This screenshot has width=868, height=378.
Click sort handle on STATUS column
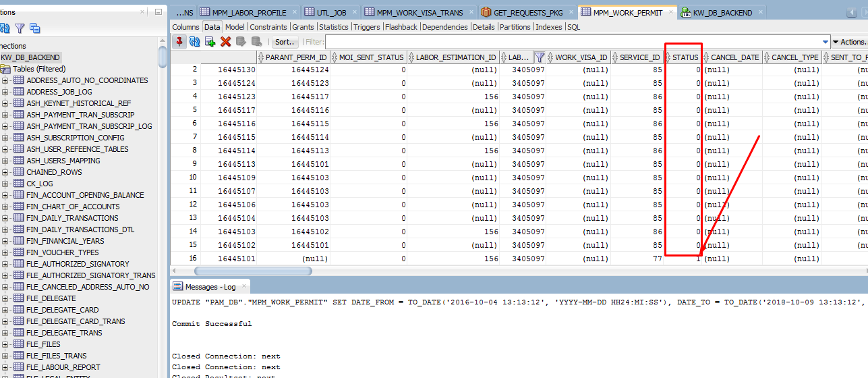coord(668,57)
